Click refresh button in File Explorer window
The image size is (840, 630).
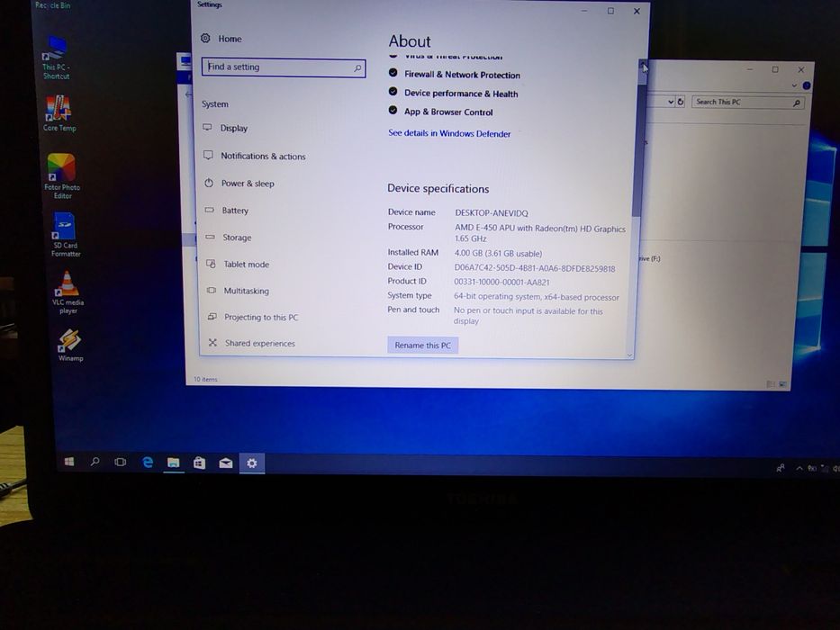point(681,102)
